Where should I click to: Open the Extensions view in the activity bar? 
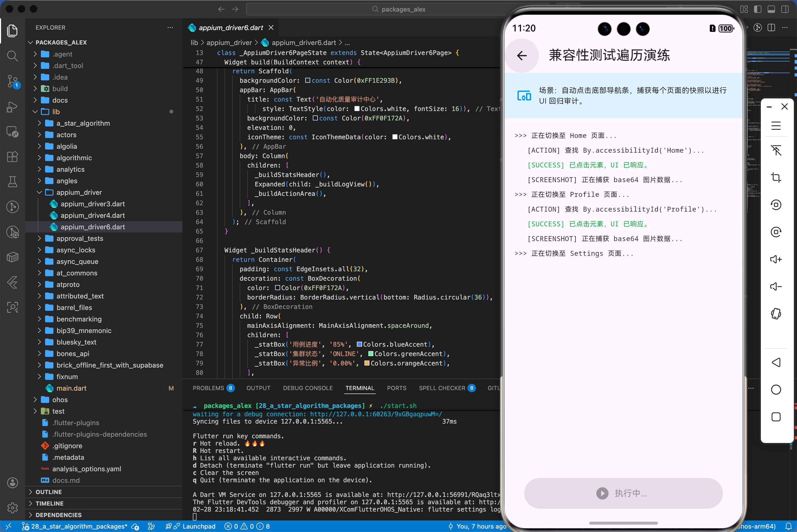coord(13,157)
